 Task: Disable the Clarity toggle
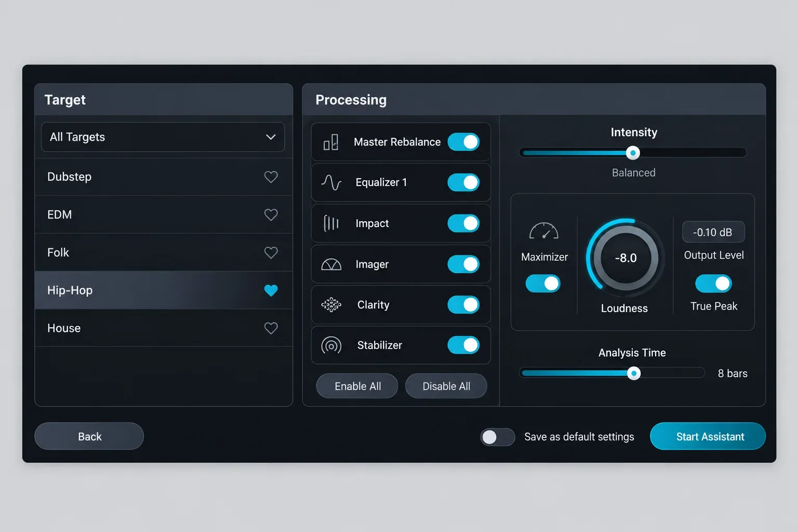click(463, 305)
